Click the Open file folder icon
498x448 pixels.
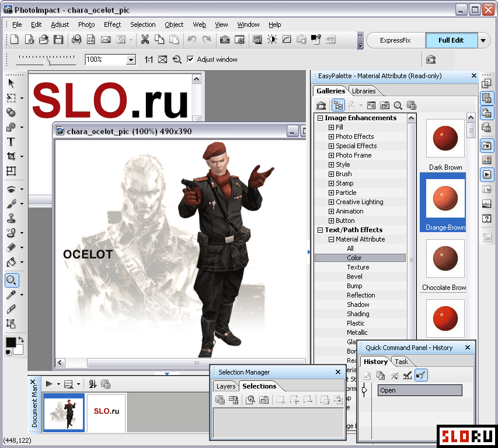coord(44,40)
